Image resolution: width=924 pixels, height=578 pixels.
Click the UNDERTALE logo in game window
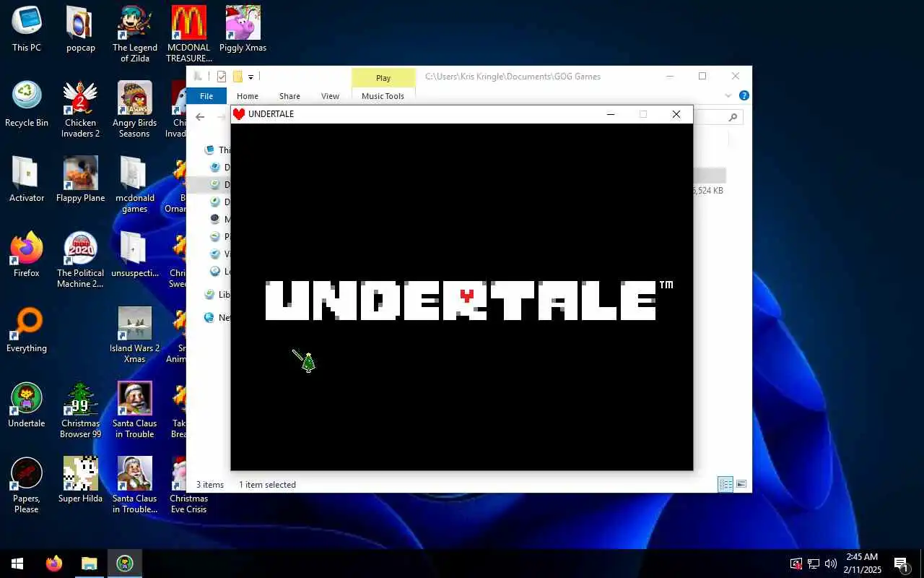469,301
